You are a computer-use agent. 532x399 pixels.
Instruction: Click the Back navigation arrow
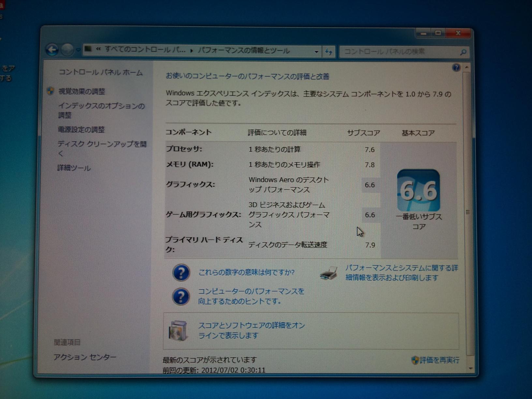[52, 50]
